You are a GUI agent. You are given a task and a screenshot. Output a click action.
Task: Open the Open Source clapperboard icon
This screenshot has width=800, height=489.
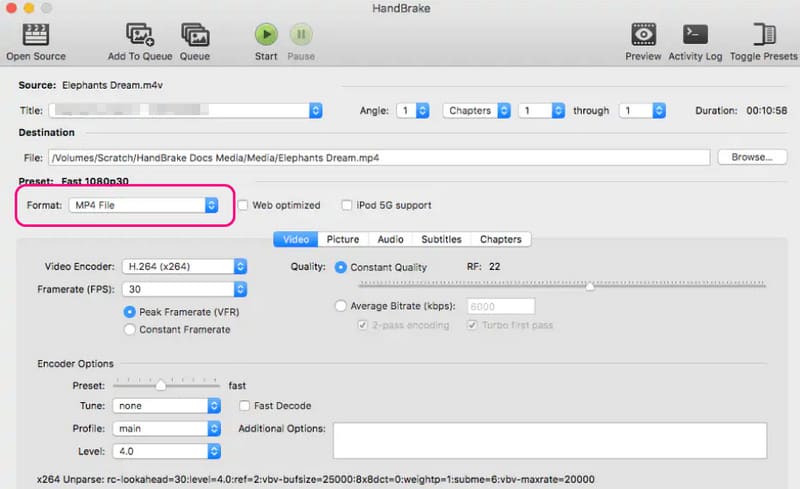click(36, 35)
